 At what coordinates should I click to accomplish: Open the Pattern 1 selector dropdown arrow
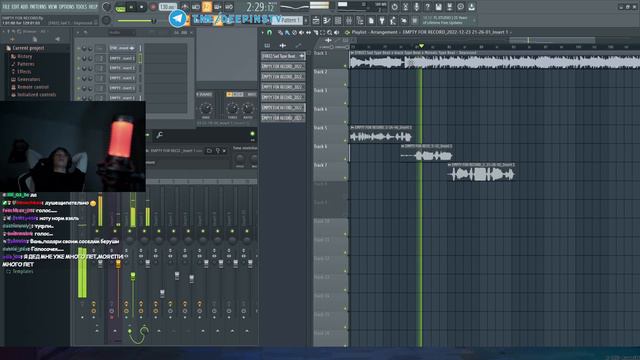coord(306,20)
